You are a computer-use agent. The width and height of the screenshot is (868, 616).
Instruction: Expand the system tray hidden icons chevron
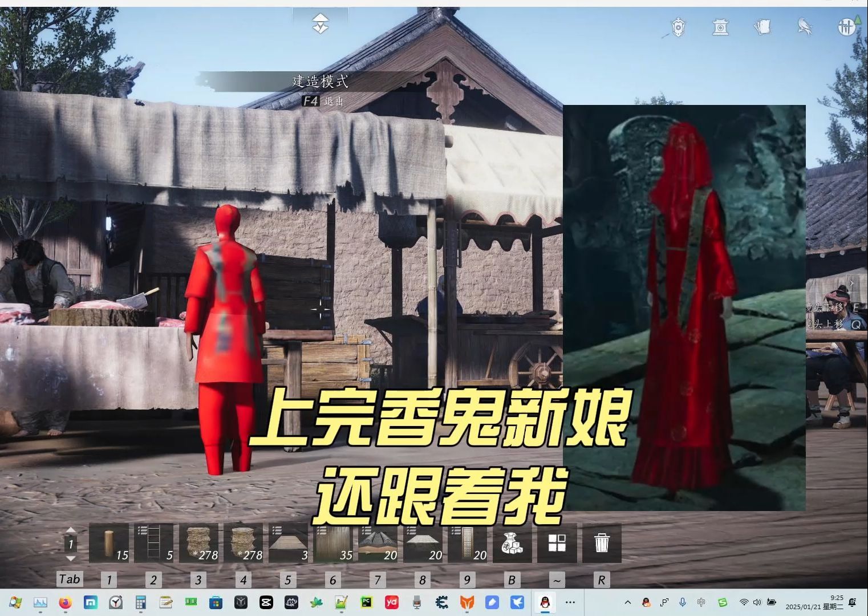click(628, 602)
